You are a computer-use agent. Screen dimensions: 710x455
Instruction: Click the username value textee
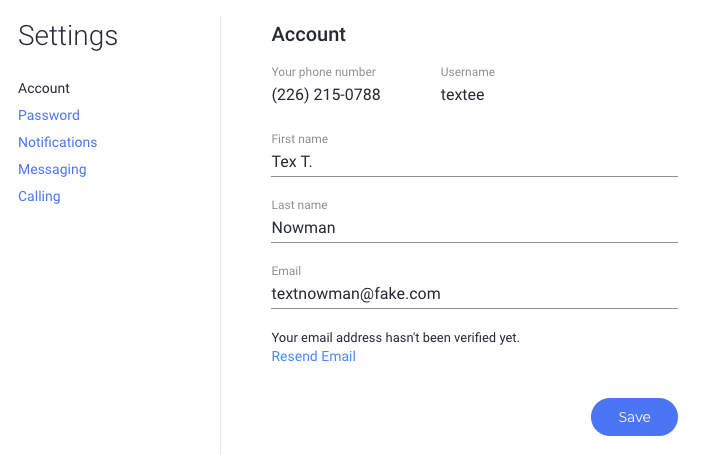(463, 95)
